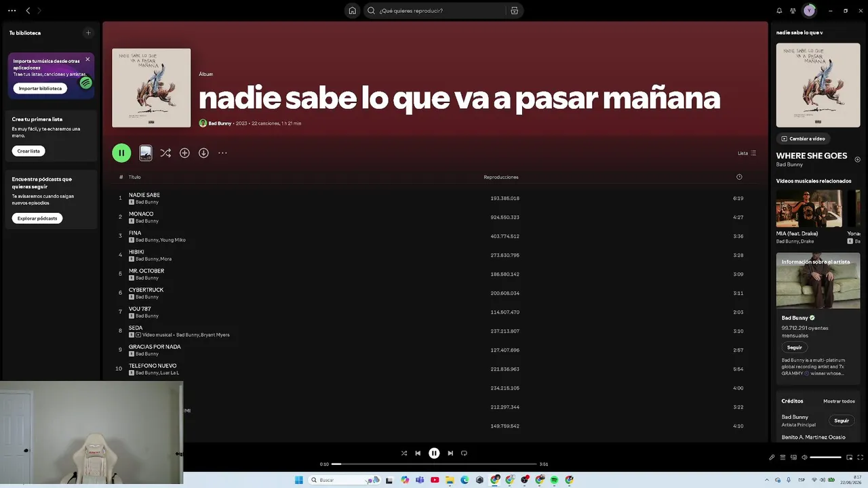
Task: Select the track MR. OCTOBER
Action: tap(146, 271)
